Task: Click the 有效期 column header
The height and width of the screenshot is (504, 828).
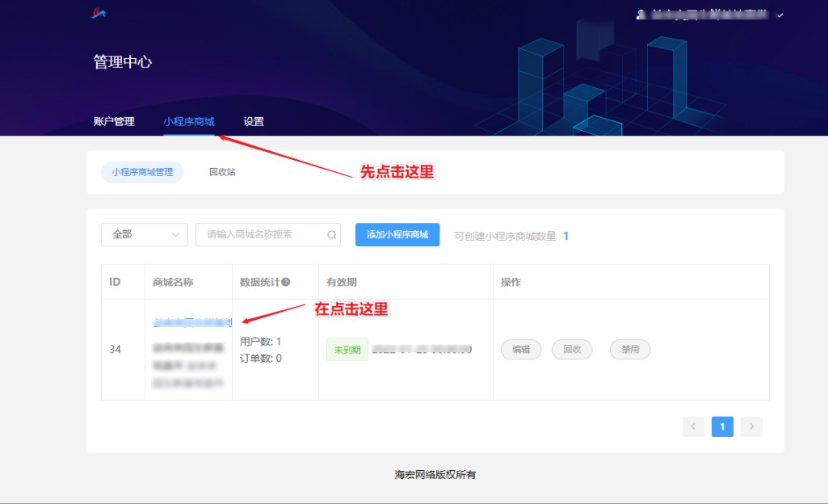Action: [342, 282]
